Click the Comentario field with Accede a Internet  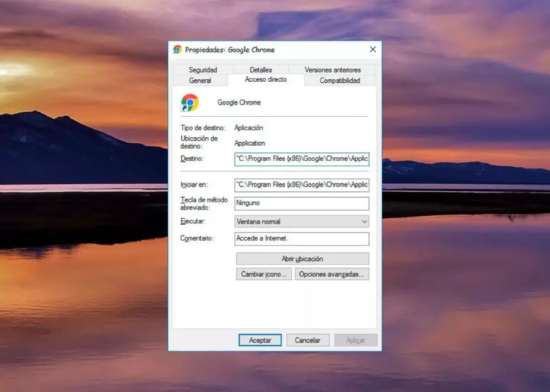[x=301, y=239]
